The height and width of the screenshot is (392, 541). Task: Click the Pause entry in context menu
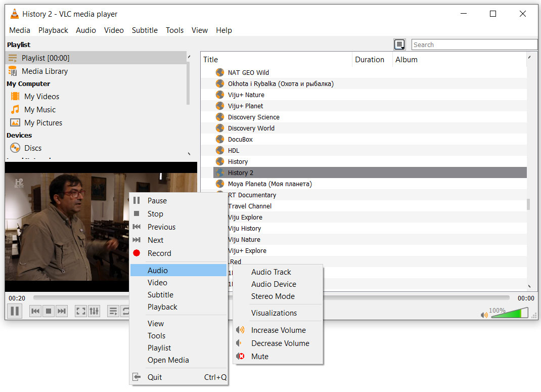pos(178,200)
